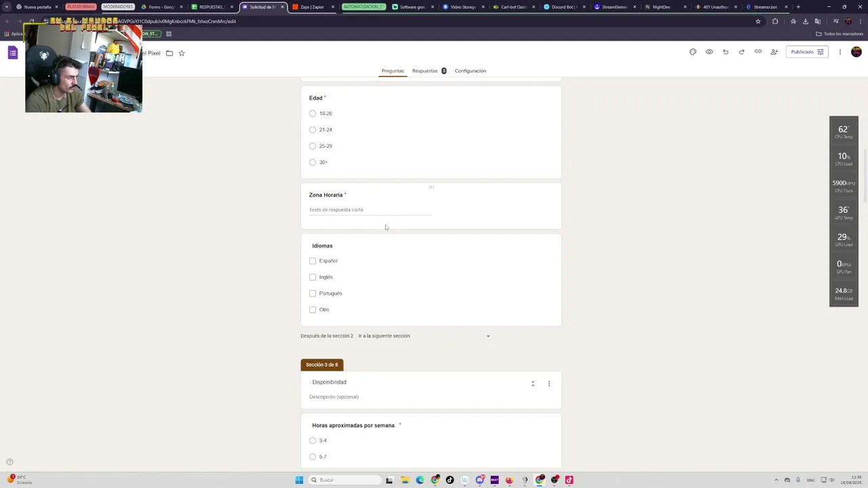The height and width of the screenshot is (488, 868).
Task: Click the Zona Horaria question drag handle
Action: tap(431, 187)
